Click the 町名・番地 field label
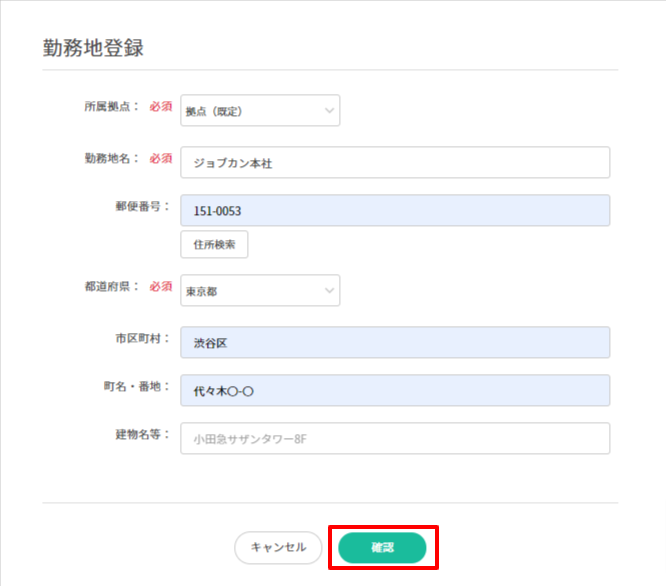This screenshot has width=666, height=586. [x=136, y=386]
